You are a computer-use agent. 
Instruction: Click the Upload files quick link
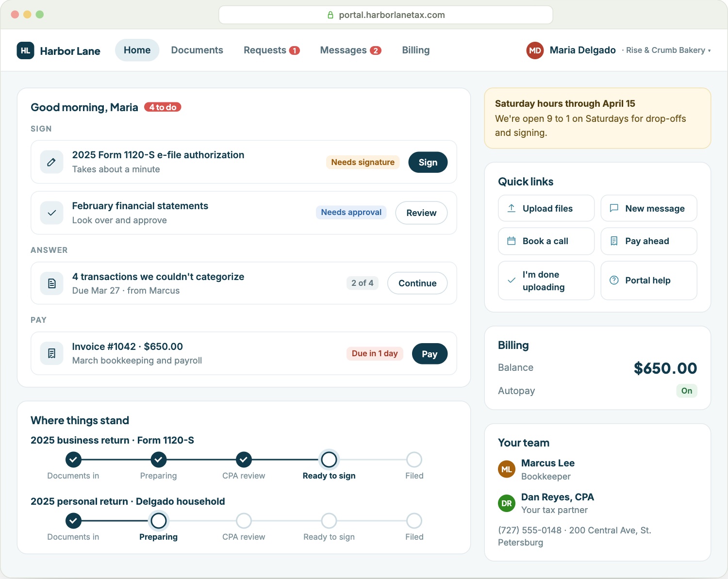click(546, 208)
